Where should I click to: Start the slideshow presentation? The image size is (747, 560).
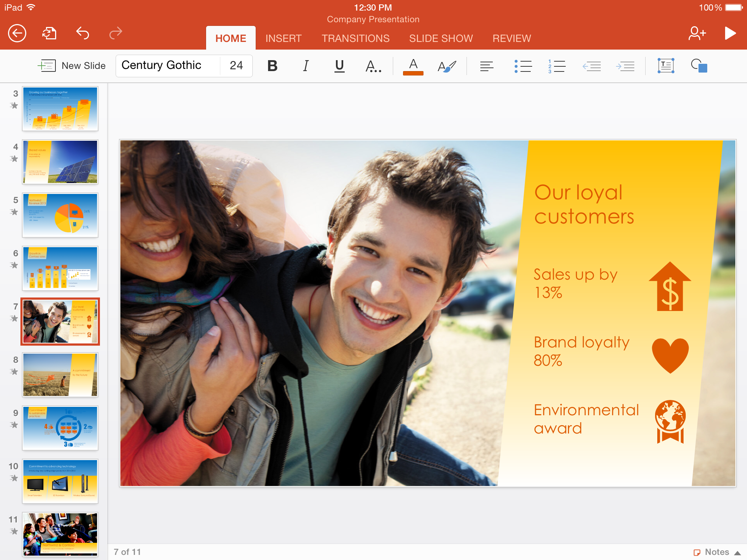click(731, 33)
